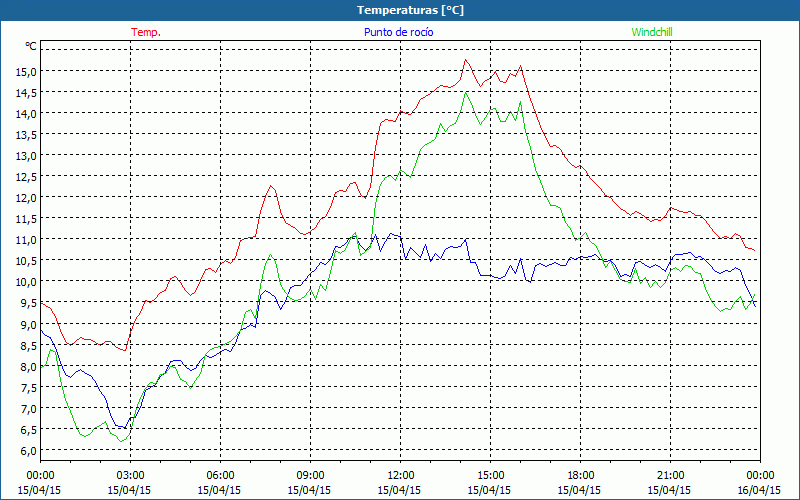This screenshot has width=800, height=500.
Task: Click the 10,5 y-axis value
Action: [x=27, y=261]
